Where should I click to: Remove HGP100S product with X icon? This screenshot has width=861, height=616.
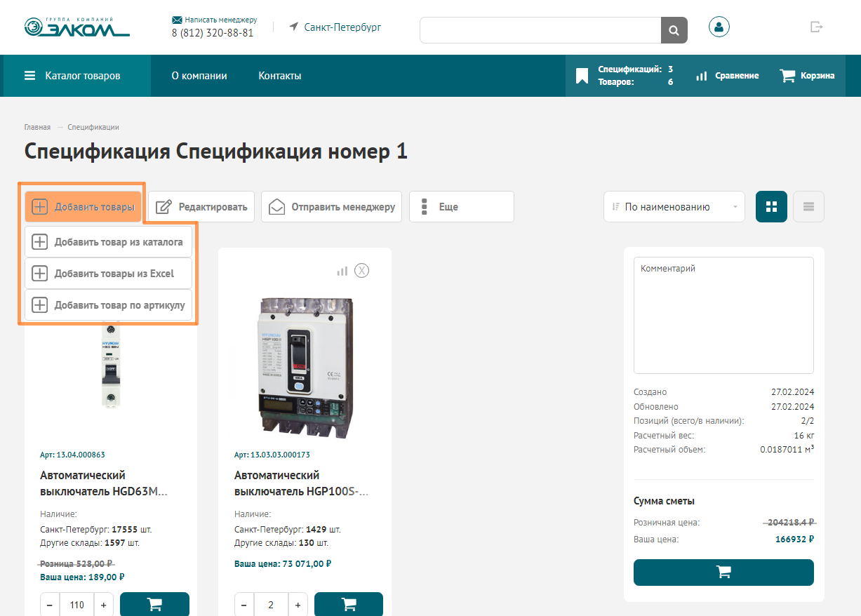(x=361, y=271)
